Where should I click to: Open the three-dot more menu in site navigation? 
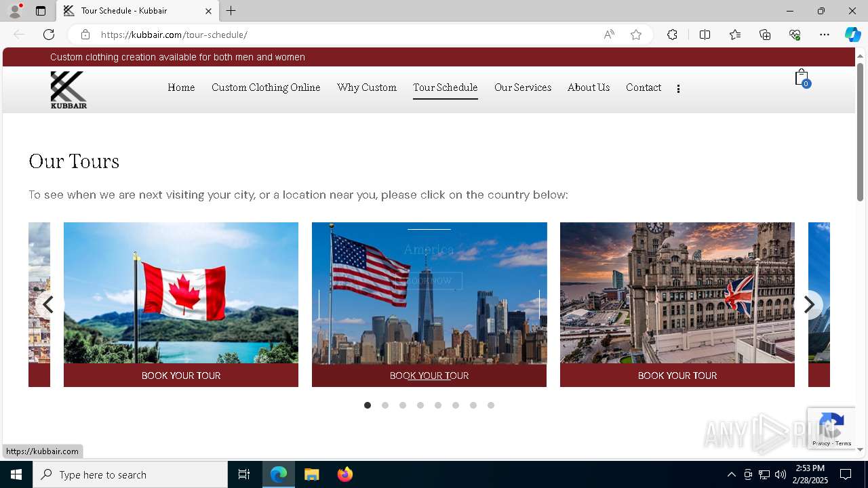pyautogui.click(x=678, y=88)
